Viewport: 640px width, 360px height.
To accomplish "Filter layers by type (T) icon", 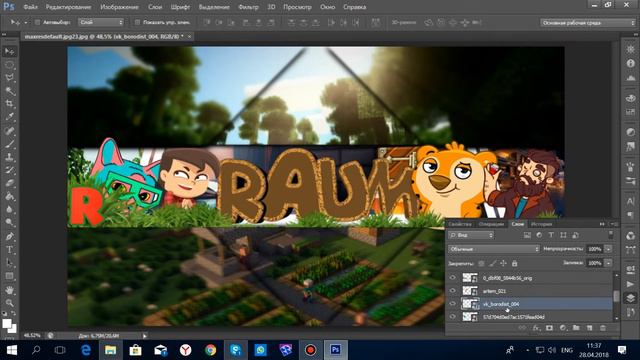I will tap(551, 235).
